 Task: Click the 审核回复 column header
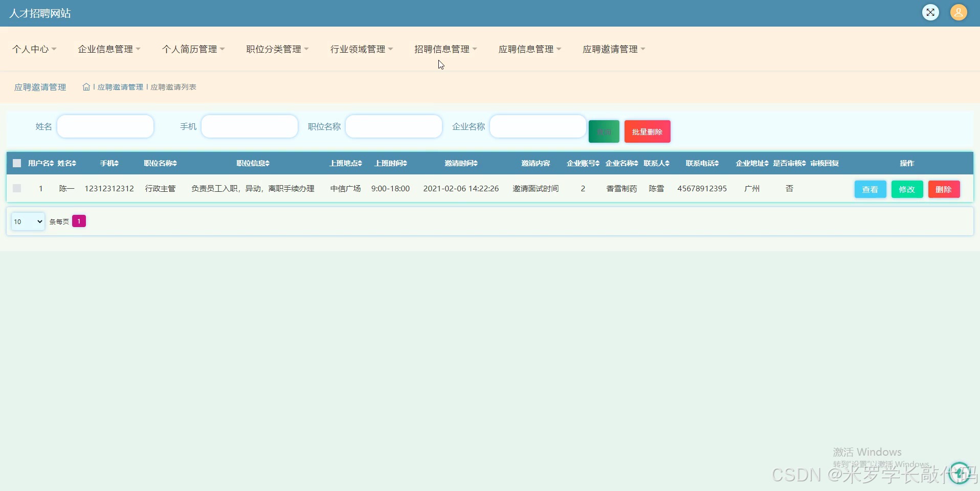pos(825,163)
